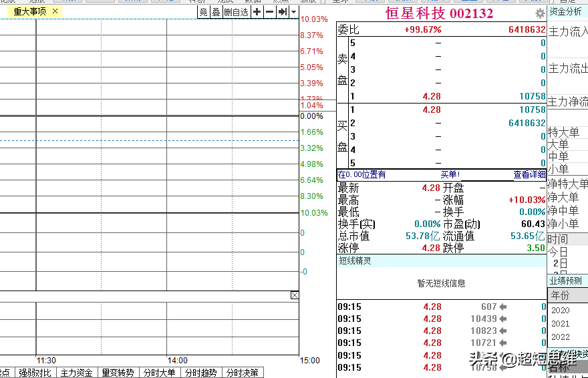Click the 跌停 price 3.50
The width and height of the screenshot is (588, 378).
tap(536, 248)
